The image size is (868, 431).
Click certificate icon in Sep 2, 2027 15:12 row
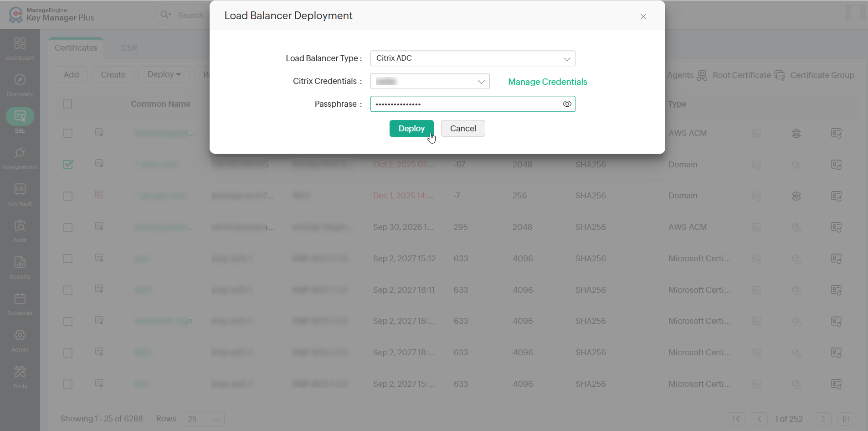(99, 258)
